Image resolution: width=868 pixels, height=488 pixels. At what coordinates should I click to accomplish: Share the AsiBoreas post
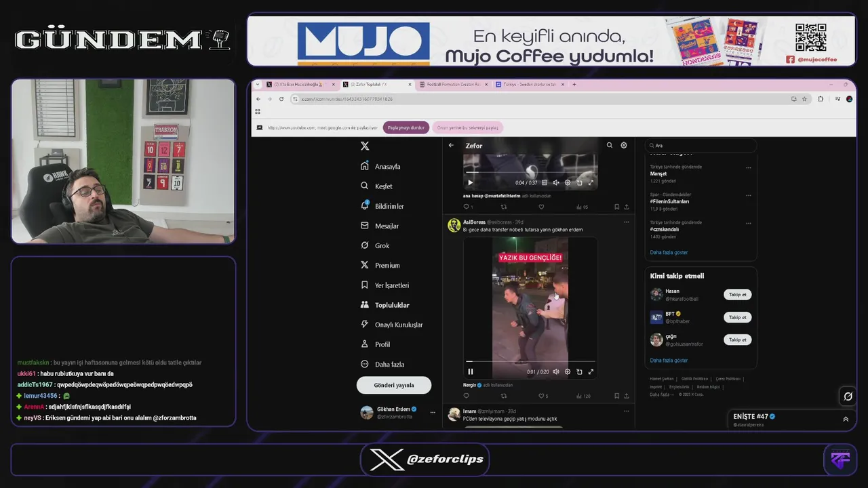pyautogui.click(x=626, y=396)
